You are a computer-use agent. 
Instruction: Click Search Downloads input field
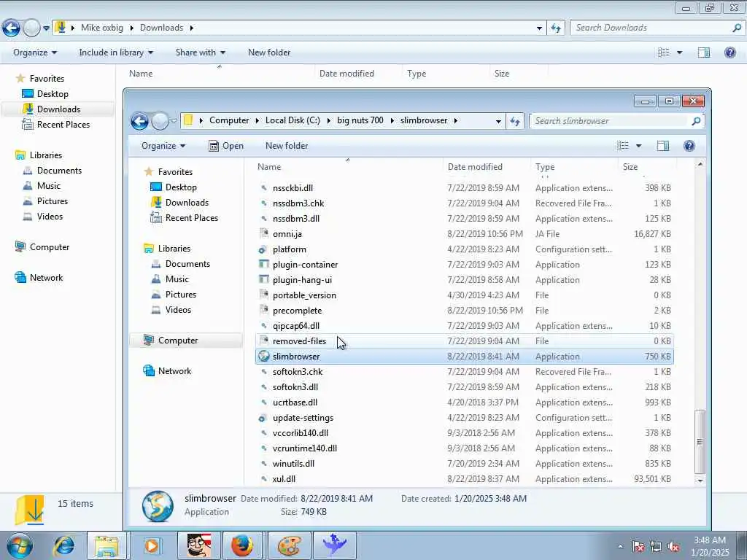click(652, 28)
